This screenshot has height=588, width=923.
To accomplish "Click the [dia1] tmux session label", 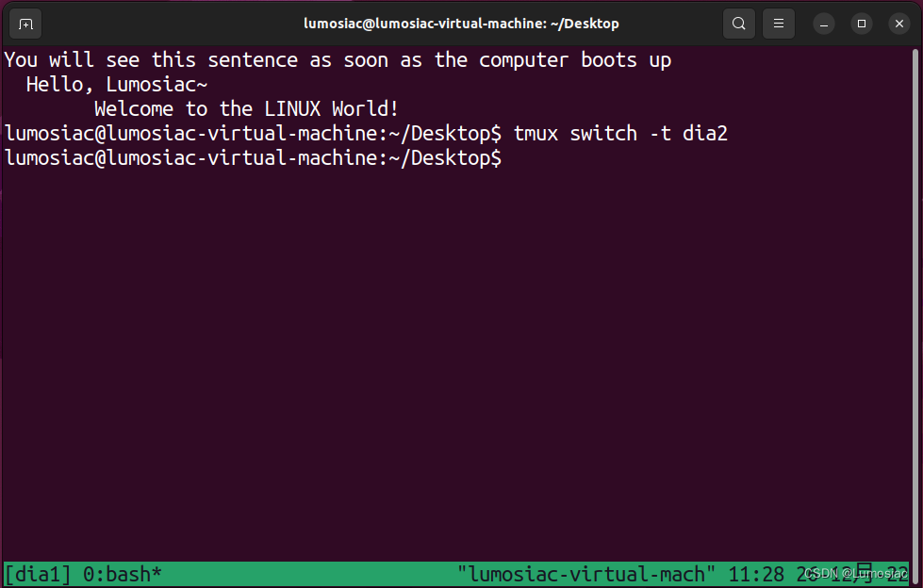I will [38, 574].
